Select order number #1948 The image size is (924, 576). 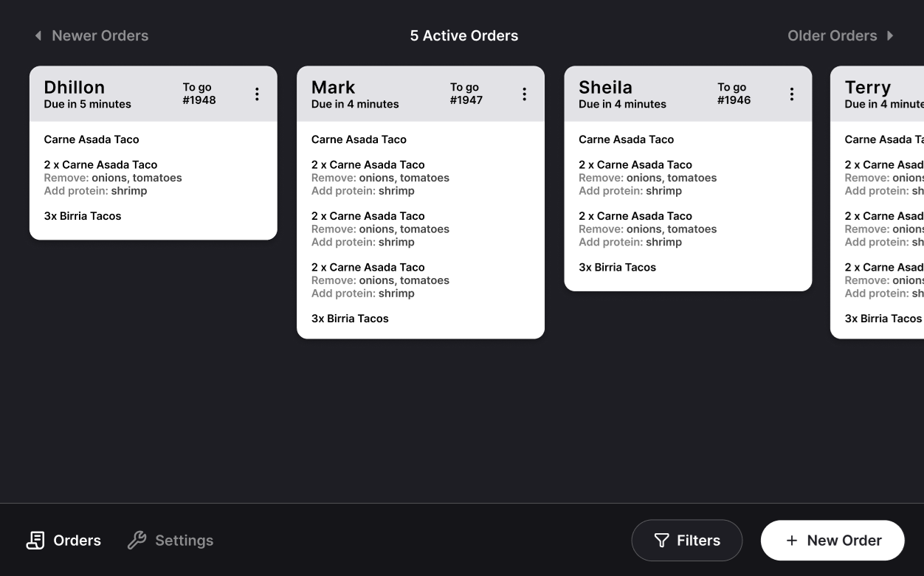tap(199, 100)
